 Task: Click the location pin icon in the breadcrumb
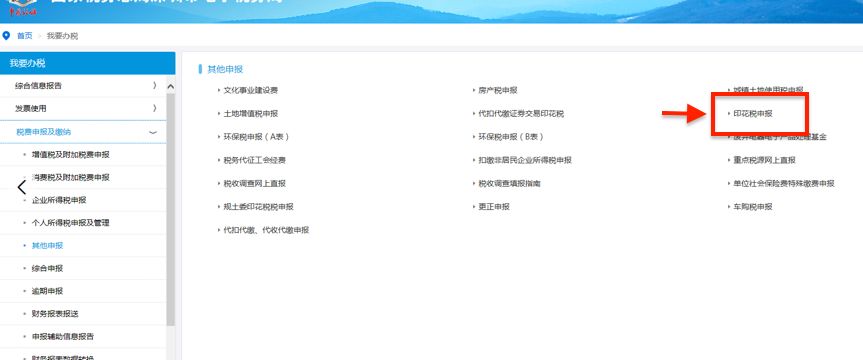click(x=7, y=36)
